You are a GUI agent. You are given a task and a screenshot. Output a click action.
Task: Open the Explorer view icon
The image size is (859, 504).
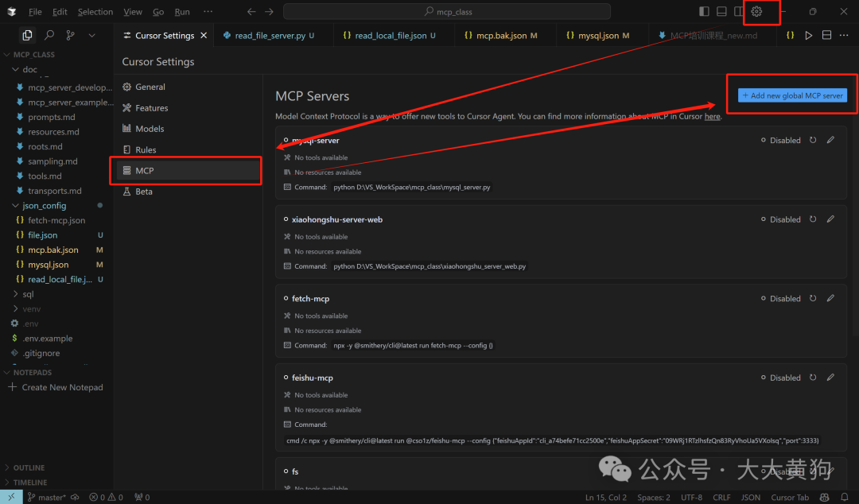[27, 35]
